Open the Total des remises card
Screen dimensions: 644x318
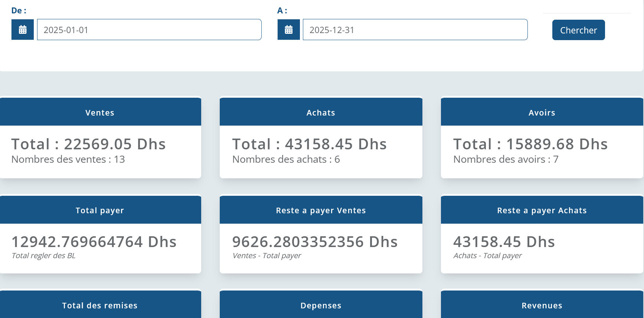point(100,305)
